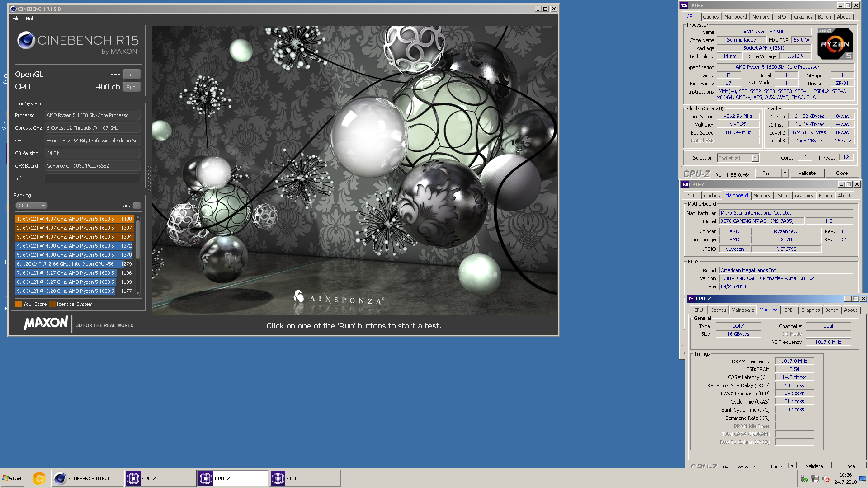Viewport: 868px width, 488px height.
Task: Click the Ryzen 5 logo in CPU-Z
Action: pyautogui.click(x=835, y=44)
